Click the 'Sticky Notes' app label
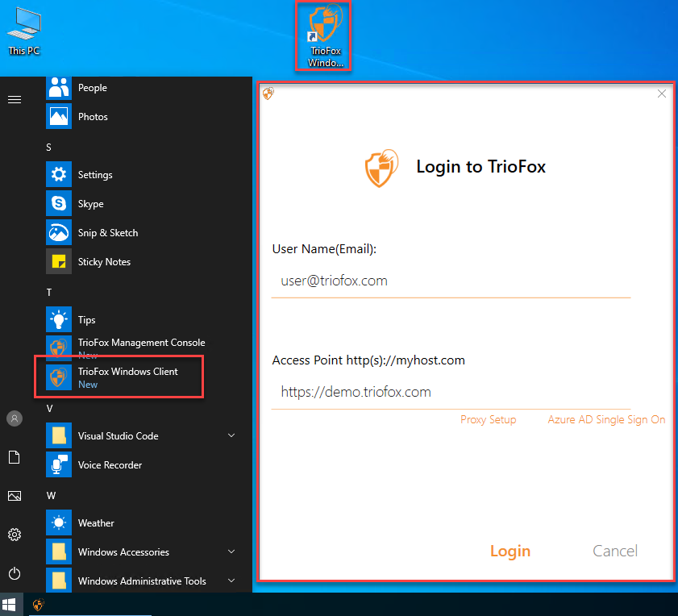678x616 pixels. pyautogui.click(x=104, y=262)
